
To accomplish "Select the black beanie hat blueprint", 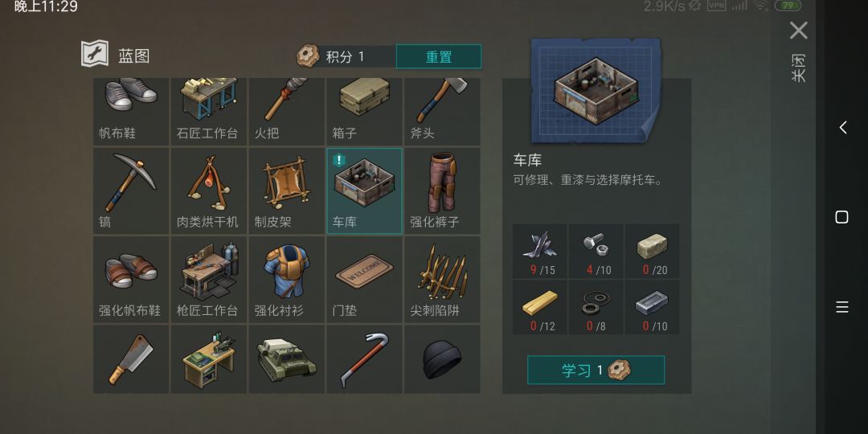I will (x=442, y=359).
